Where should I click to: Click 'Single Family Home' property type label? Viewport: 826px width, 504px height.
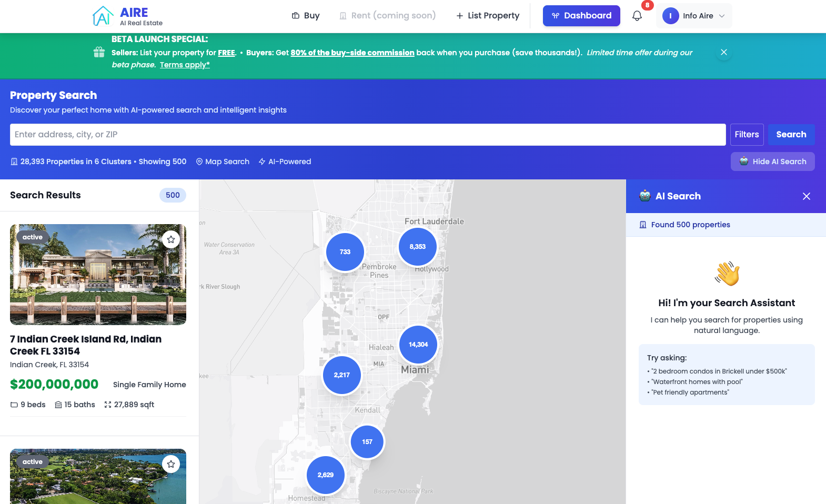tap(149, 385)
